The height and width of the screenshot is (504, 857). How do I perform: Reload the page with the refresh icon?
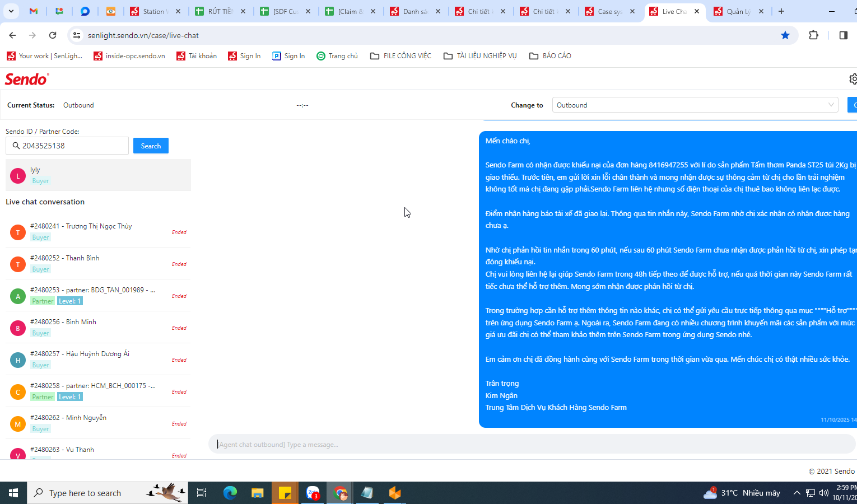53,35
